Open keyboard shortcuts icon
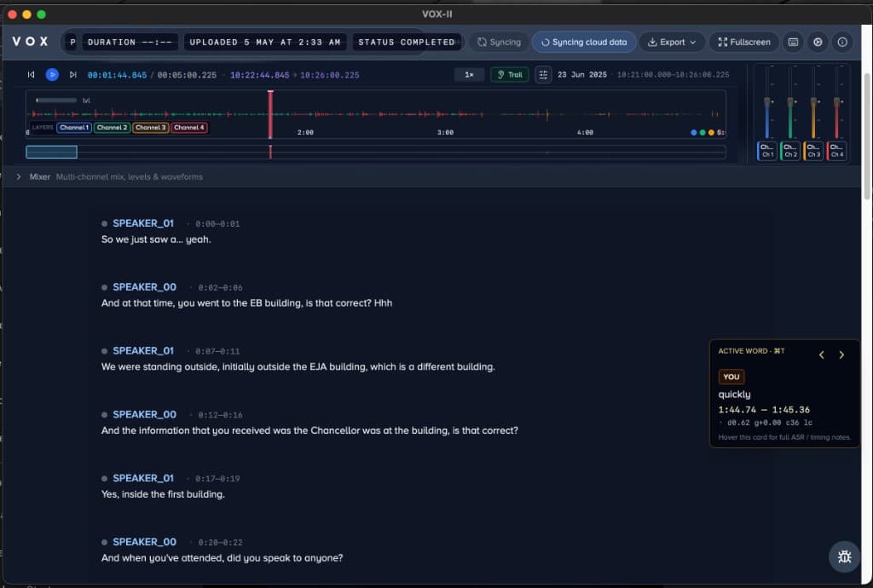The width and height of the screenshot is (873, 588). pyautogui.click(x=793, y=43)
